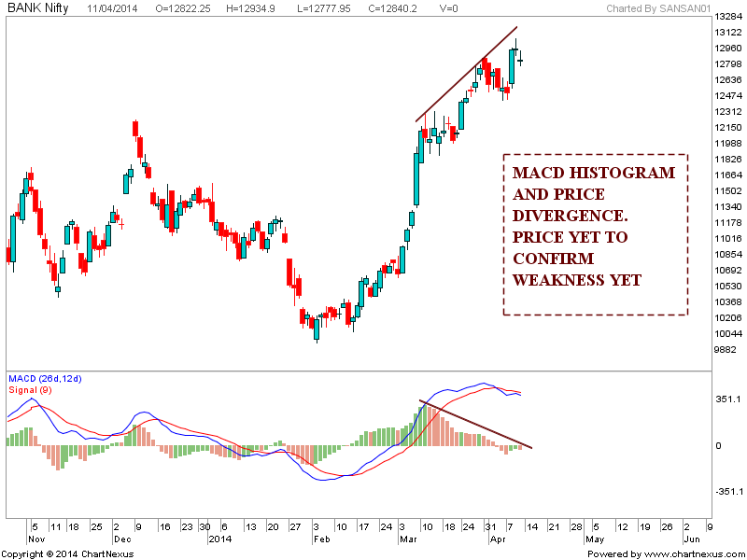The width and height of the screenshot is (747, 560).
Task: Click the 28 date tick label
Action: pyautogui.click(x=576, y=527)
